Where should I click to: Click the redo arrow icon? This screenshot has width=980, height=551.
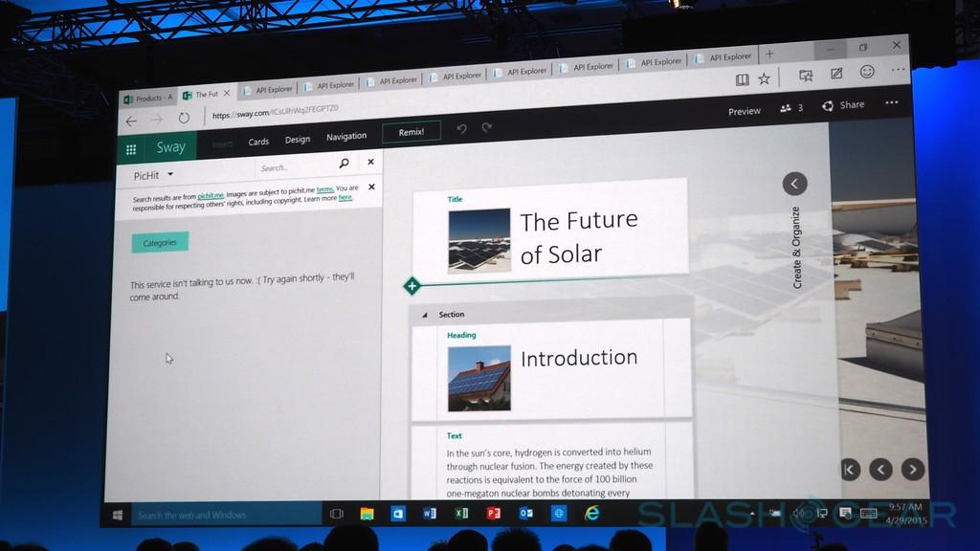tap(487, 127)
